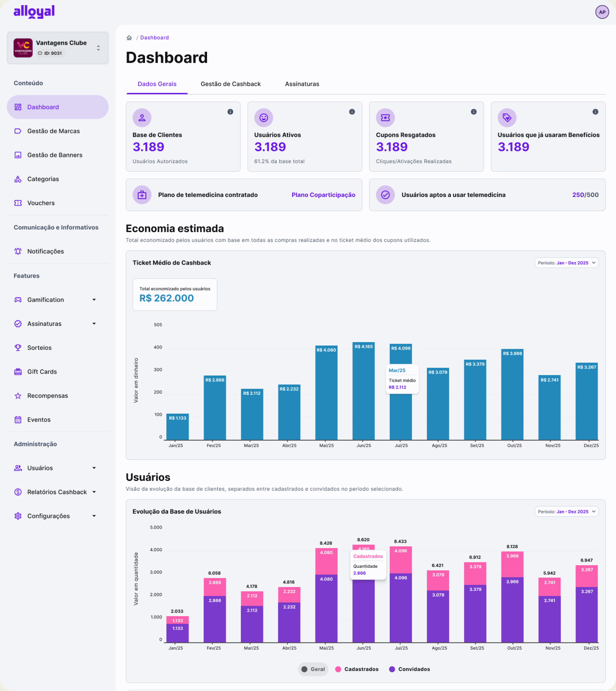Screen dimensions: 616x691
Task: Click Plano Coparticipação link
Action: coord(323,195)
